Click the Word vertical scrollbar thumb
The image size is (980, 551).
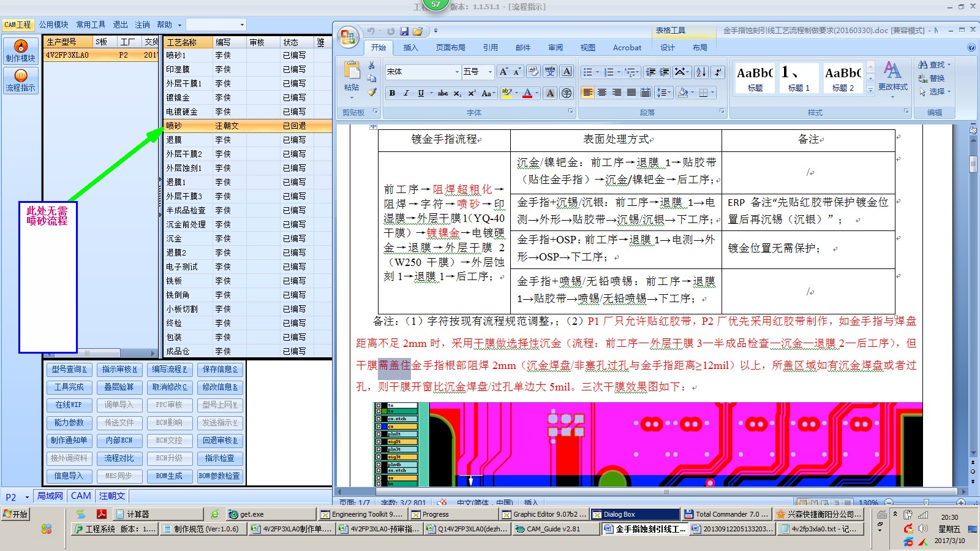[973, 164]
